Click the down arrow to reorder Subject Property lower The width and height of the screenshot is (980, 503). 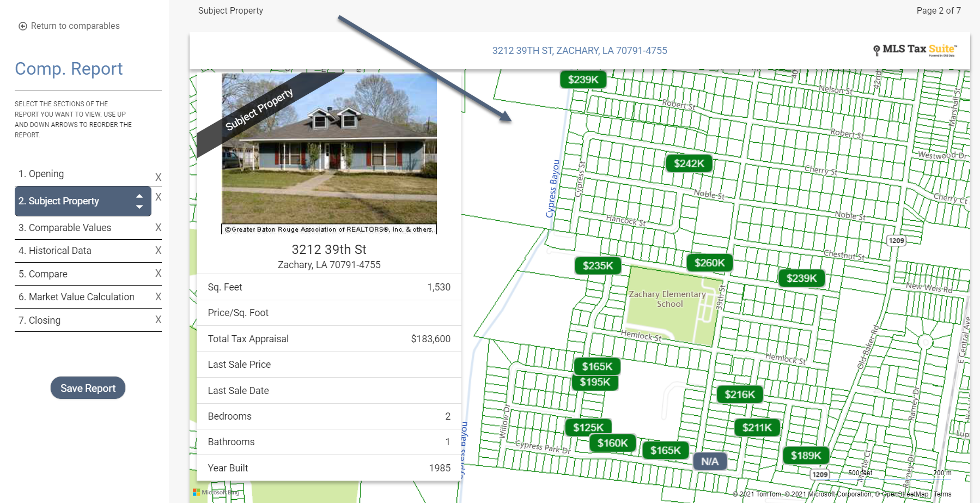pyautogui.click(x=139, y=205)
